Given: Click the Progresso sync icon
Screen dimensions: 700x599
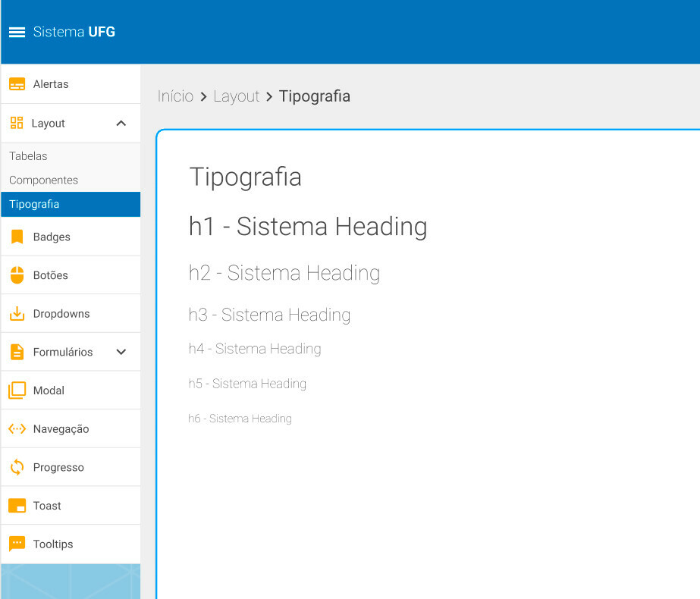Looking at the screenshot, I should click(17, 467).
